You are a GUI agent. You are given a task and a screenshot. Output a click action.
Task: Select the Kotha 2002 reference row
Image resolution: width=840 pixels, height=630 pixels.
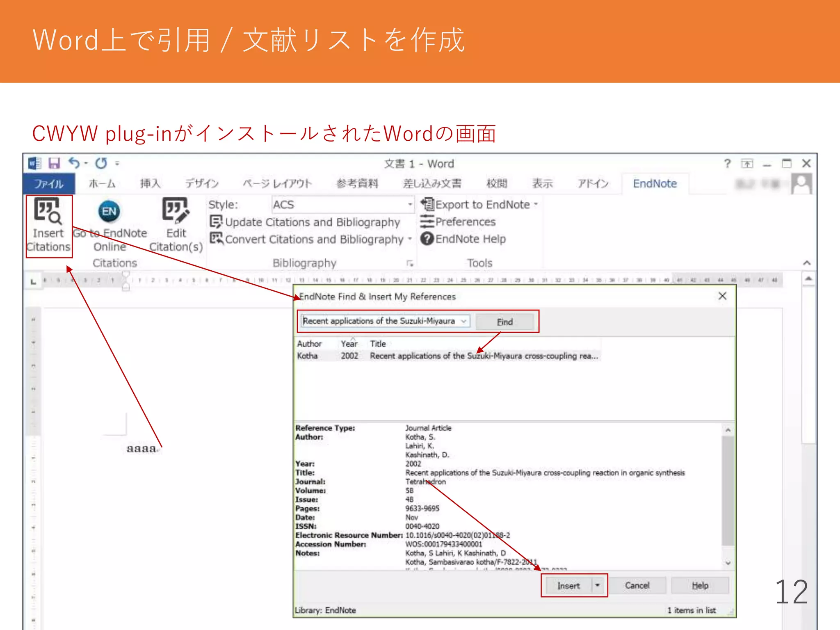[x=447, y=356]
